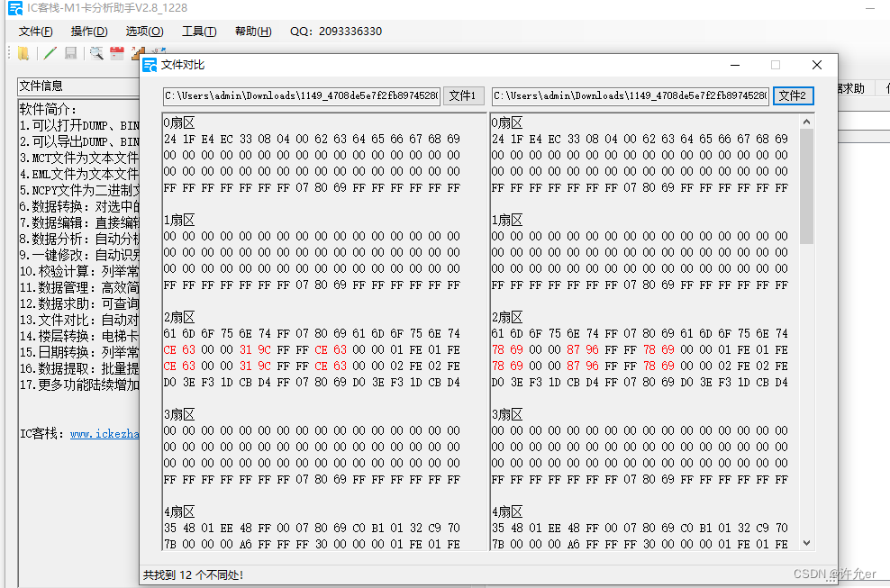The image size is (890, 588).
Task: Click the stairs floor-conversion toolbar icon
Action: coord(136,52)
